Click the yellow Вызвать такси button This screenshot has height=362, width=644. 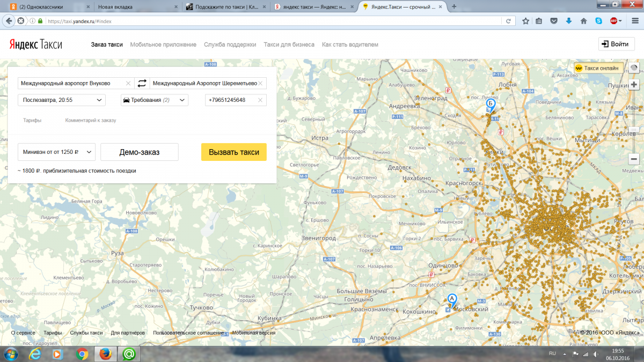(234, 152)
